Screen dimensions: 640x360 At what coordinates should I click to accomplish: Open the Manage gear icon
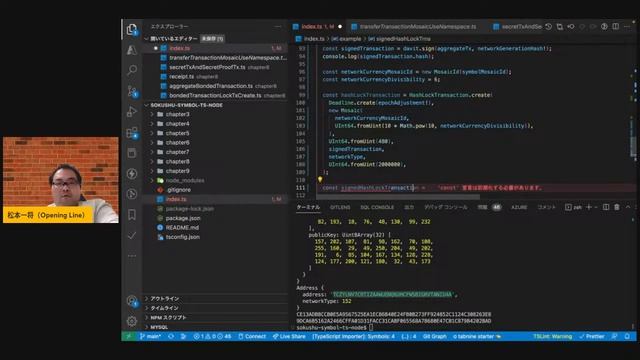(x=131, y=321)
